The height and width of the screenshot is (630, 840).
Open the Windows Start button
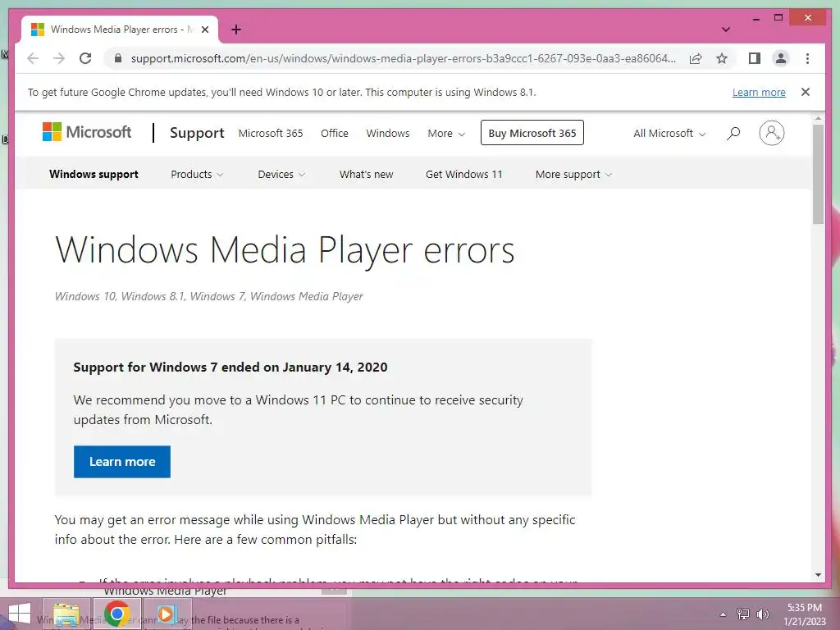point(20,614)
